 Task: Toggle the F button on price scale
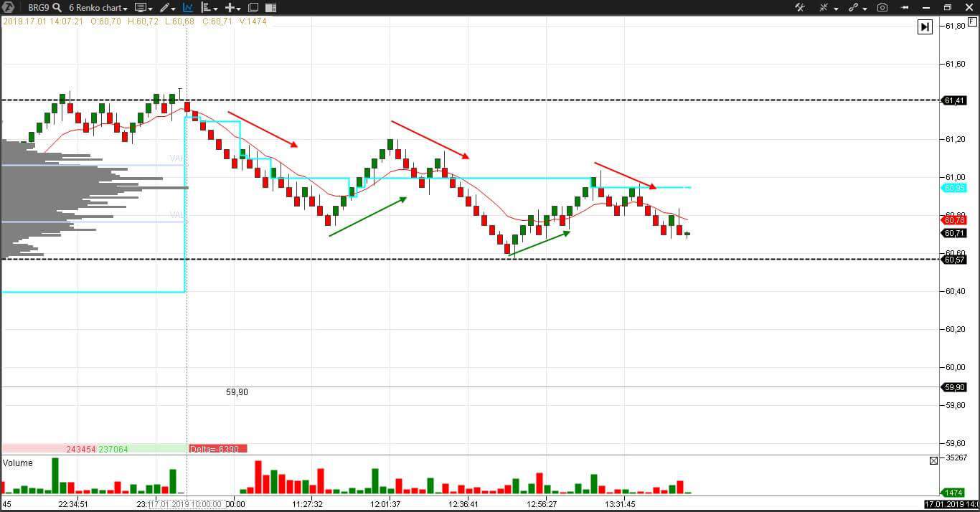(x=971, y=22)
